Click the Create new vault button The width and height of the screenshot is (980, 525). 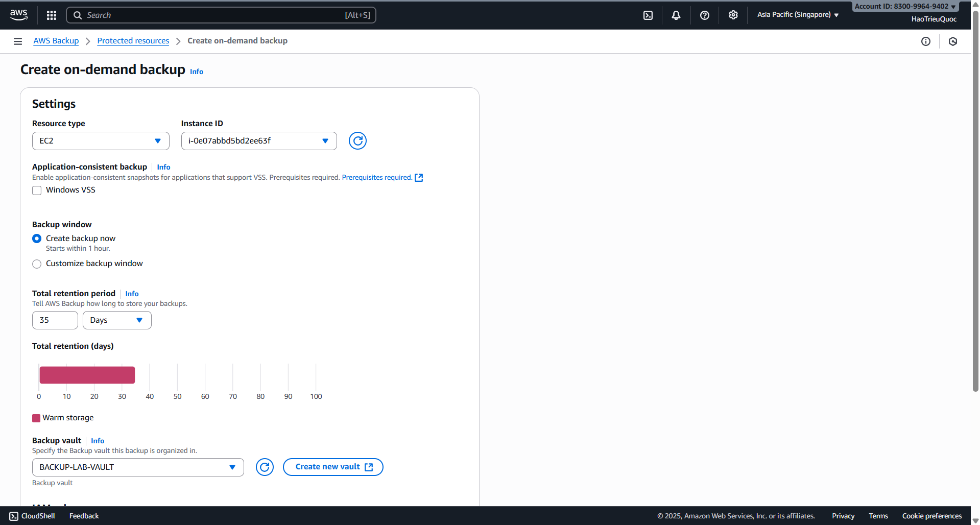(332, 466)
